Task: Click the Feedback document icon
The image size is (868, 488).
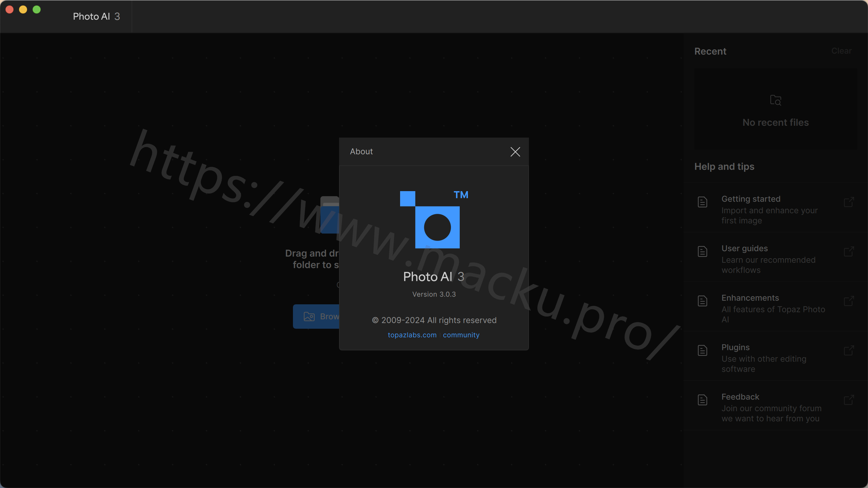Action: coord(702,400)
